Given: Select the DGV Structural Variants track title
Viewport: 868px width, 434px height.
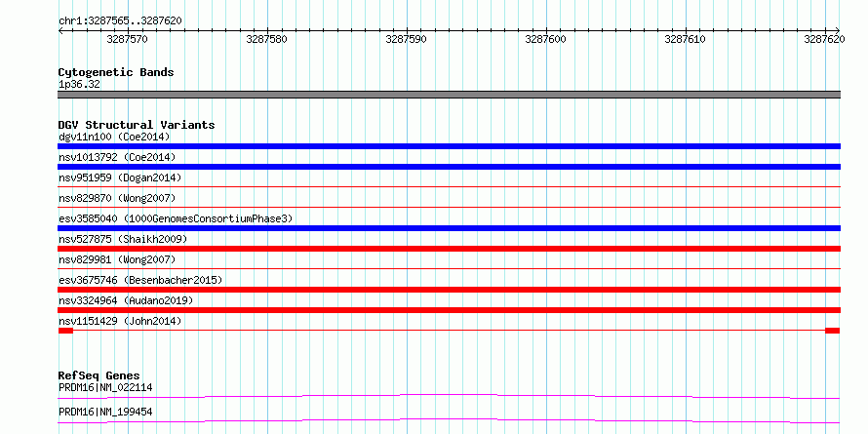Looking at the screenshot, I should (137, 125).
